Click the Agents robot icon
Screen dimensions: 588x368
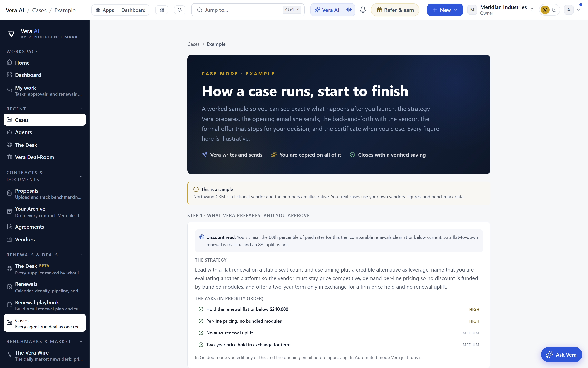(x=9, y=132)
